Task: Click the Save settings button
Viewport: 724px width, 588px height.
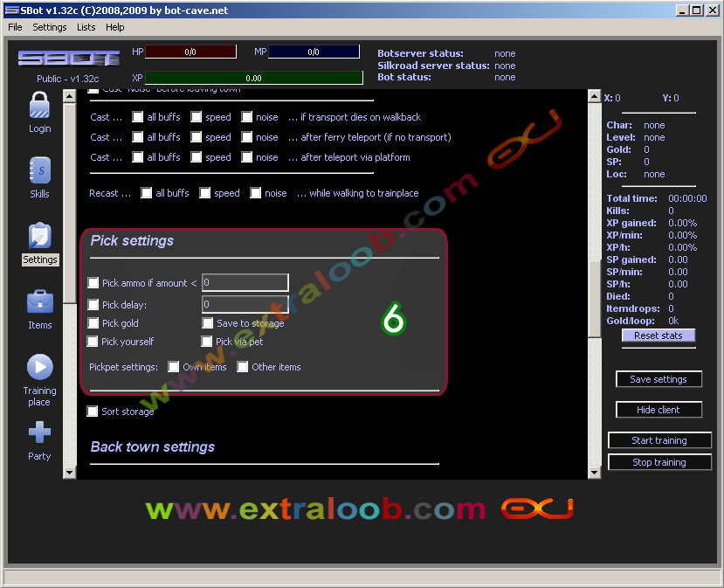Action: coord(658,379)
